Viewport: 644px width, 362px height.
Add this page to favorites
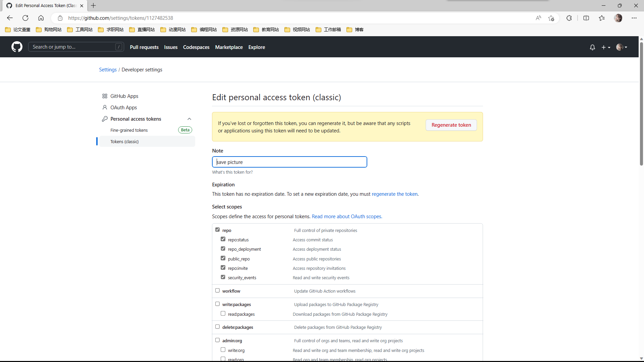(x=551, y=18)
